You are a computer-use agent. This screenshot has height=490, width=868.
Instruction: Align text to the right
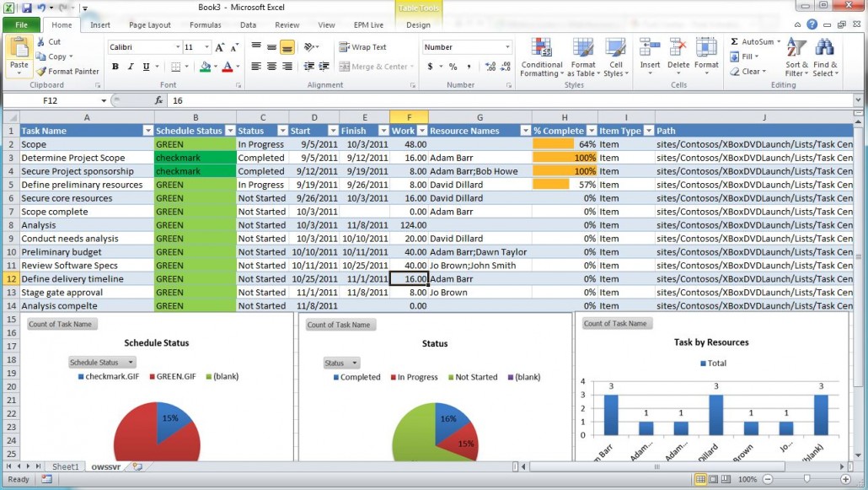pos(287,67)
